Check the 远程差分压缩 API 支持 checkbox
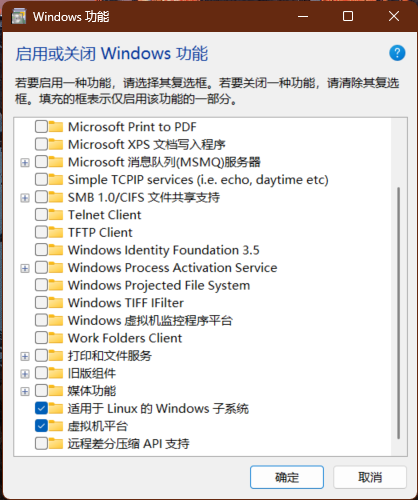Screen dimensions: 418x500 pyautogui.click(x=41, y=444)
